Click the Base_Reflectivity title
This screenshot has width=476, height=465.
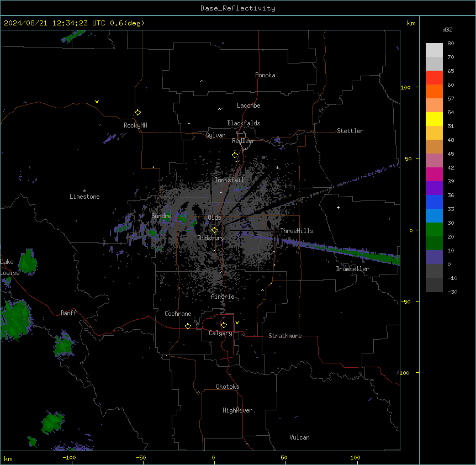(238, 8)
